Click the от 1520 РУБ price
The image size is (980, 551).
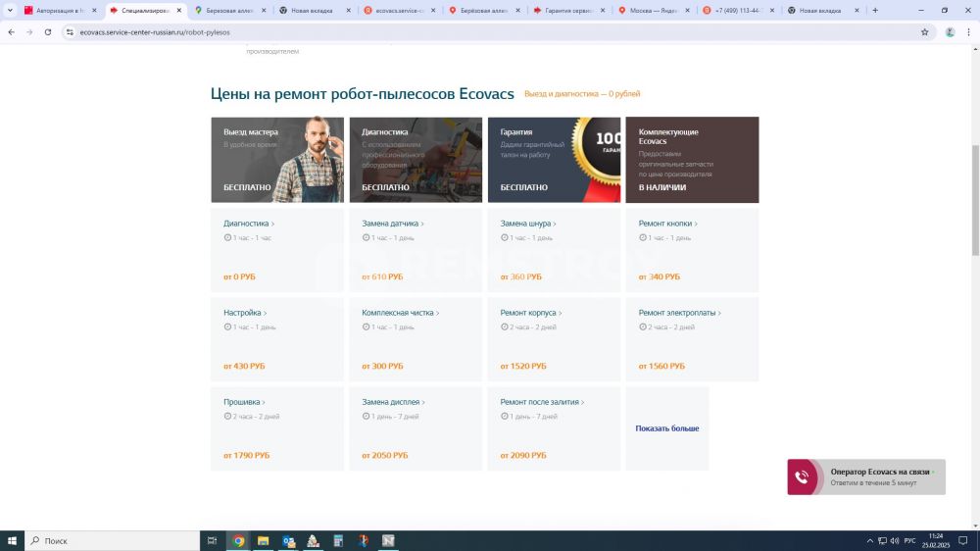pyautogui.click(x=522, y=366)
